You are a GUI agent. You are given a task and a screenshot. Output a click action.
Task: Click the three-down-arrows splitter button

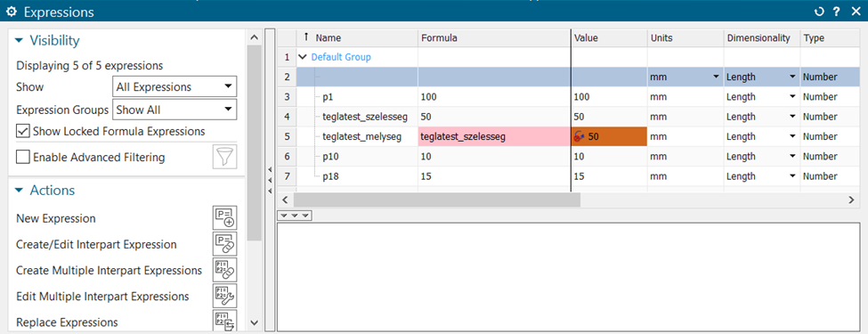coord(295,215)
